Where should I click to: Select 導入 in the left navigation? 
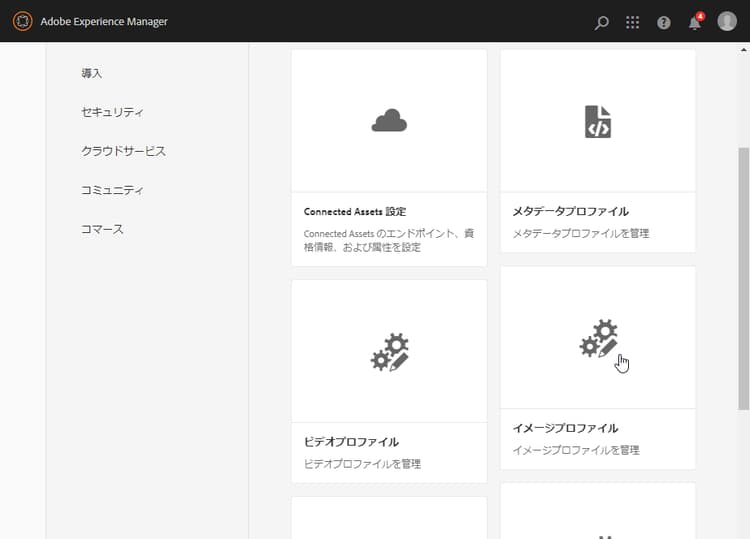92,73
